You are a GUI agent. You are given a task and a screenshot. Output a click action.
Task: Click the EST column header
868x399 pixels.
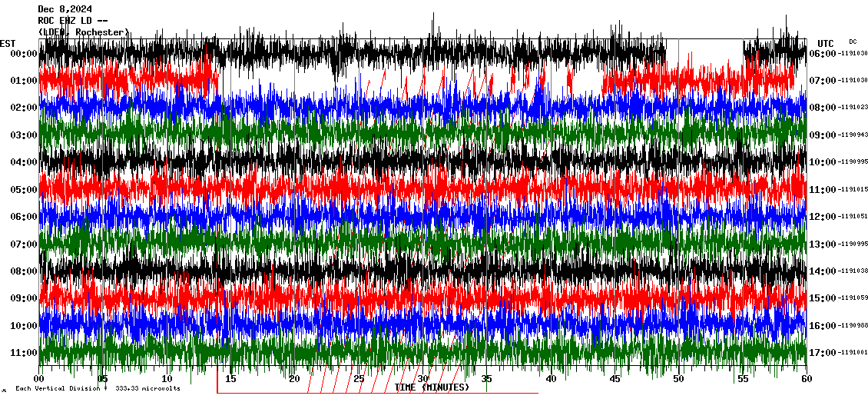[8, 43]
